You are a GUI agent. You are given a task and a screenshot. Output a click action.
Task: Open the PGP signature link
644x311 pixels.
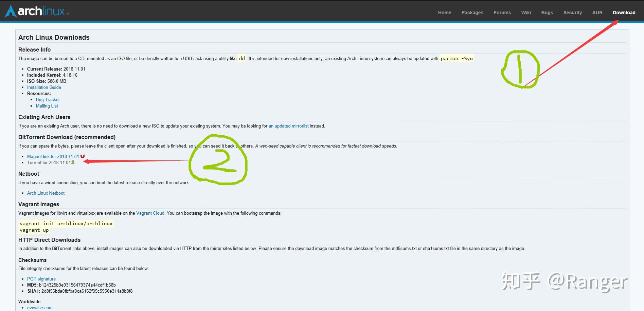coord(41,279)
